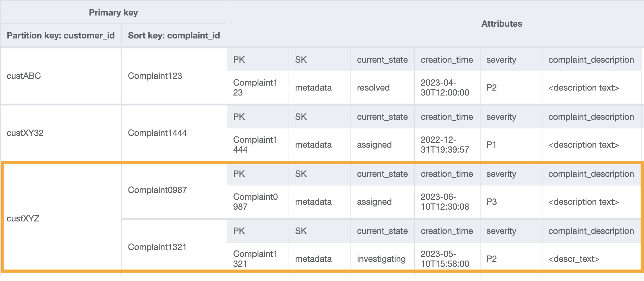Click the 2023-06-10T12:30:08 creation time cell
The image size is (644, 281).
[x=445, y=202]
